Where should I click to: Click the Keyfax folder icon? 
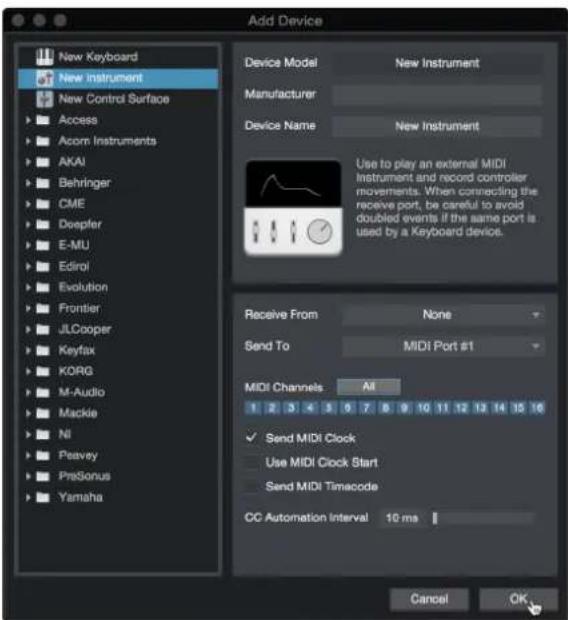tap(43, 350)
